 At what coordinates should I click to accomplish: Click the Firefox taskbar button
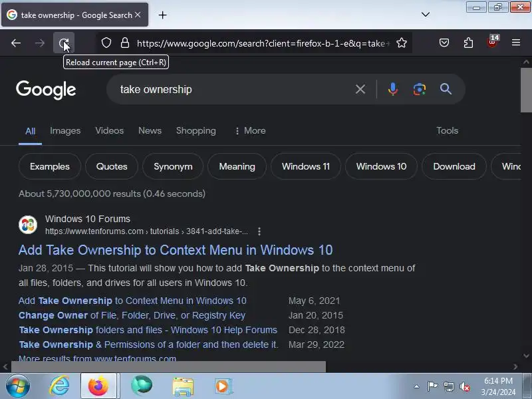[x=98, y=386]
